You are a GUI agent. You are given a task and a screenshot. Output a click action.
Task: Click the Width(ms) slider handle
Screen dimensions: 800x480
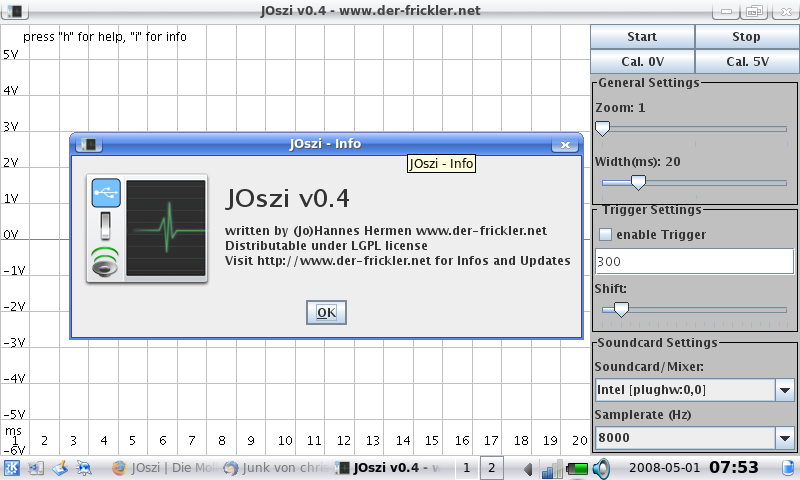click(x=637, y=182)
